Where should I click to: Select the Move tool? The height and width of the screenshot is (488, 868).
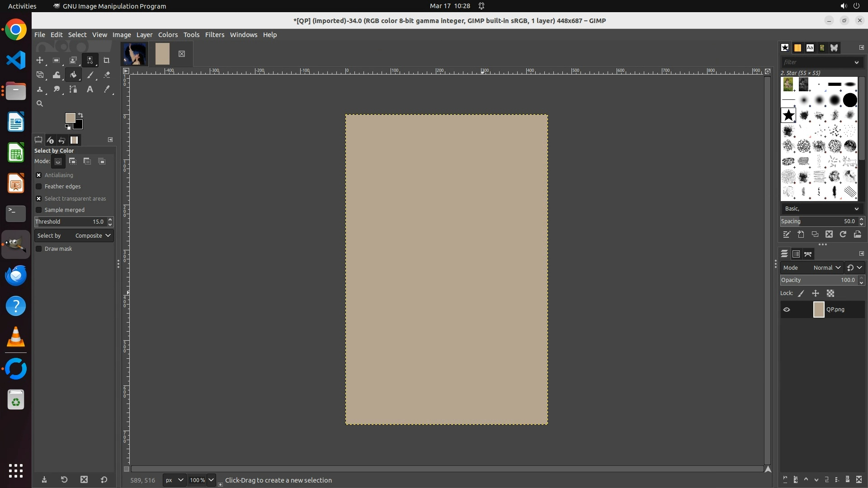[x=40, y=60]
